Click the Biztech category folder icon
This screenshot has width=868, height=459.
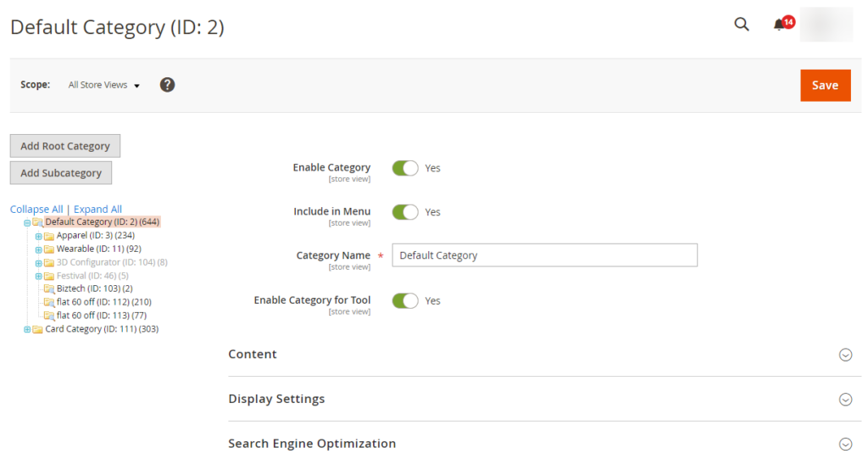[x=49, y=288]
